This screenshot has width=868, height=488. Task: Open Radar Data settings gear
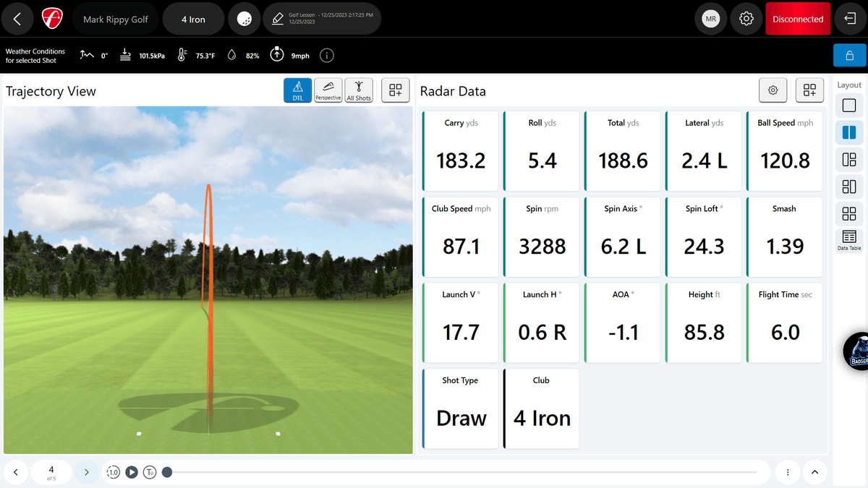(x=773, y=90)
